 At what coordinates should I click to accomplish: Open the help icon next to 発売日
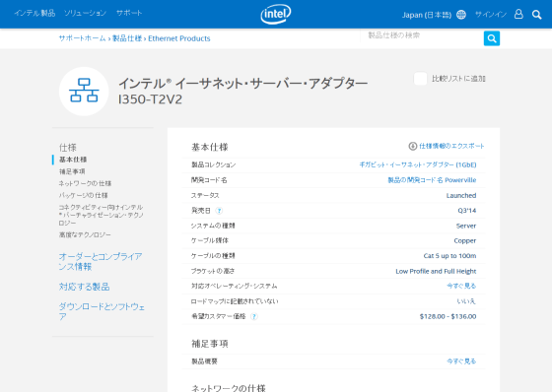coord(219,211)
